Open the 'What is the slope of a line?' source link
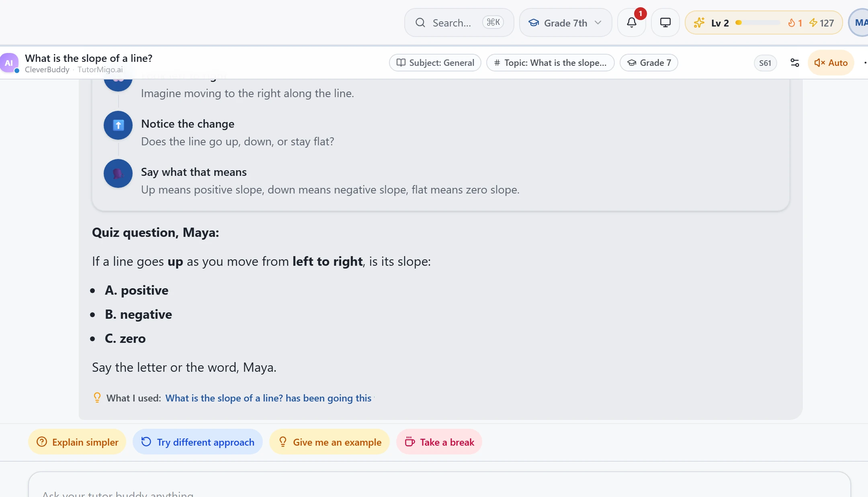 tap(268, 398)
